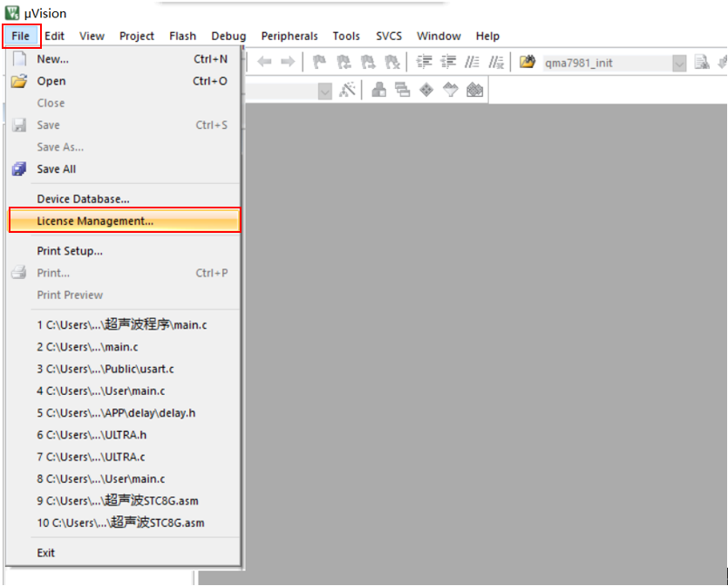This screenshot has width=728, height=586.
Task: Open the Peripherals menu
Action: (289, 37)
